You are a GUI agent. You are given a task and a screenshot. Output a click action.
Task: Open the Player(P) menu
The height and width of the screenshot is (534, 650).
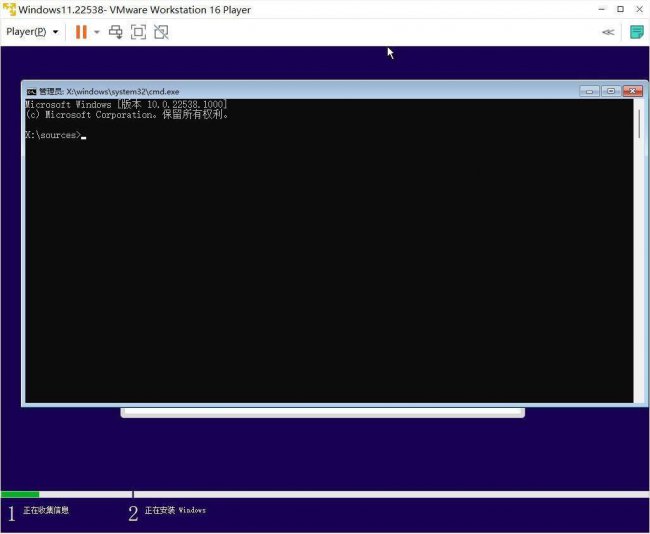pyautogui.click(x=32, y=32)
